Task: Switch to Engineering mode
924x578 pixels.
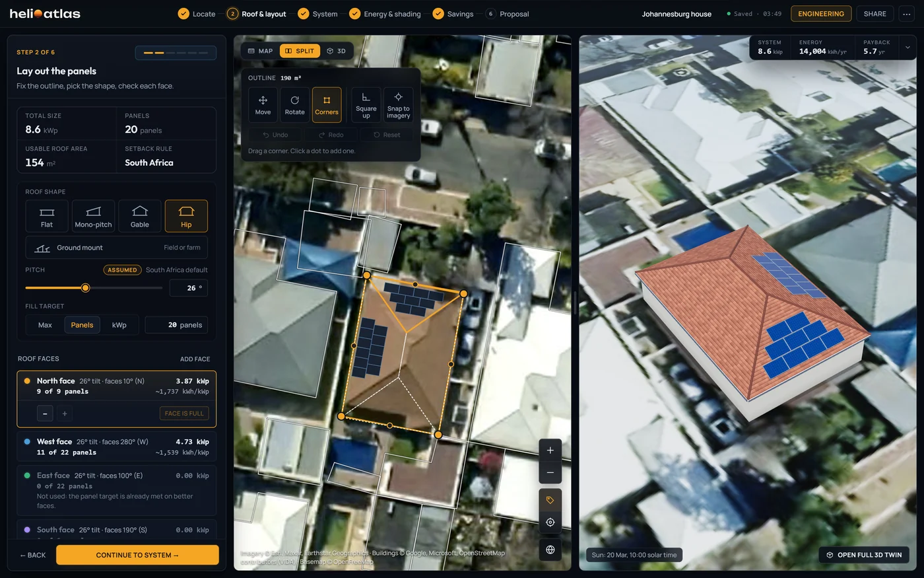Action: 821,14
